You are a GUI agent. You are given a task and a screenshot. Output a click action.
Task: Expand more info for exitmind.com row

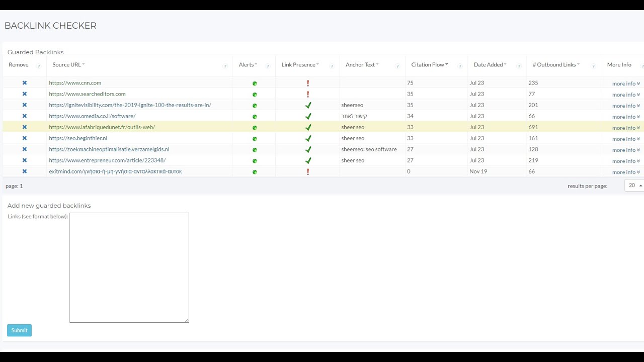626,172
